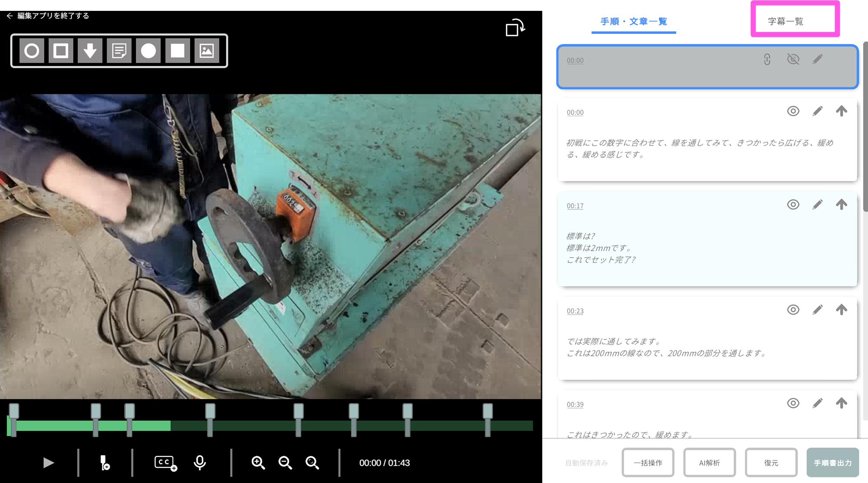Select the hollow circle annotation tool

[32, 51]
